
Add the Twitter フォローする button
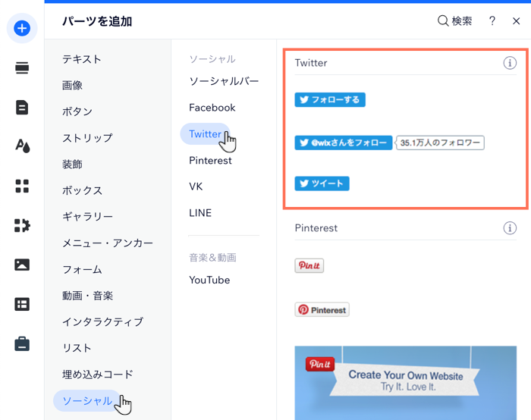(x=330, y=100)
